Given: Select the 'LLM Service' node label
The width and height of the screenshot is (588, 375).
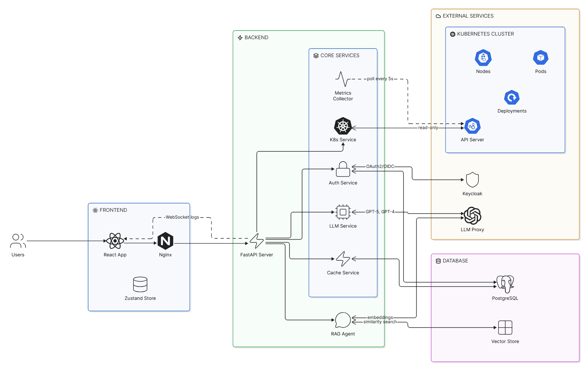Looking at the screenshot, I should coord(343,226).
